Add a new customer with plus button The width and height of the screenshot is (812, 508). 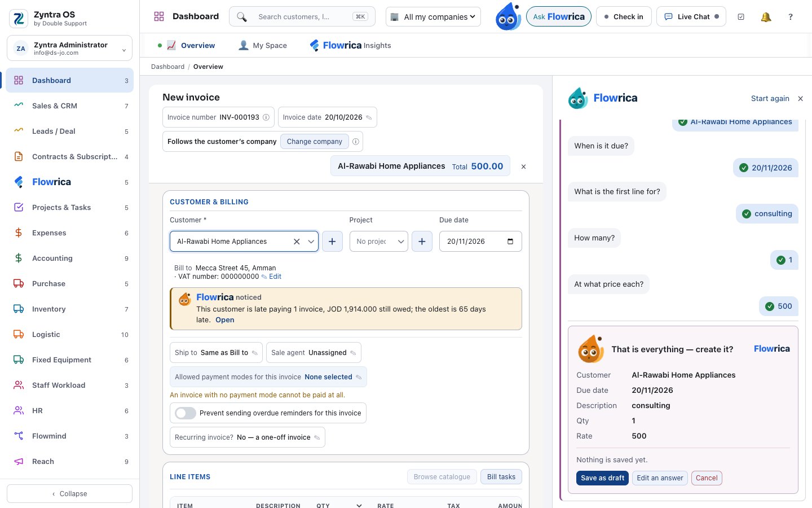coord(332,242)
